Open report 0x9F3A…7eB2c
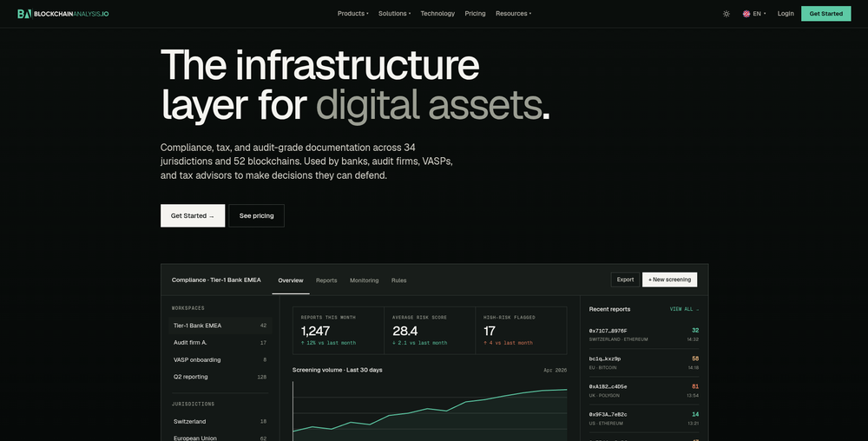The width and height of the screenshot is (868, 441). click(x=644, y=418)
